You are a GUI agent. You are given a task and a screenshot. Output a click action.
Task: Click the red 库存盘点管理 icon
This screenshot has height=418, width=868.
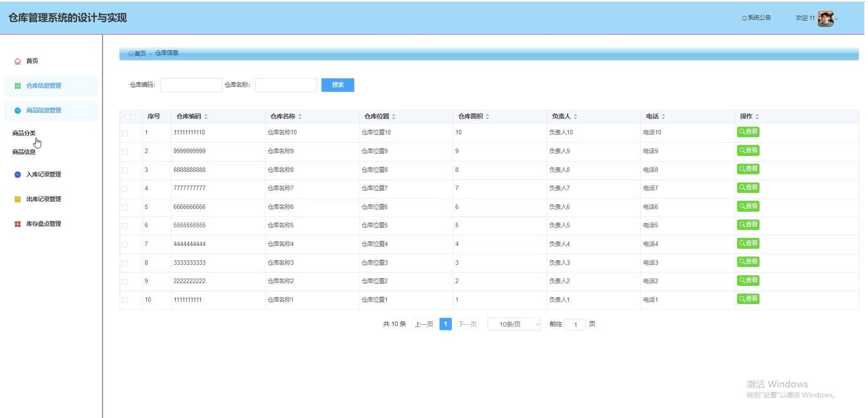[18, 224]
